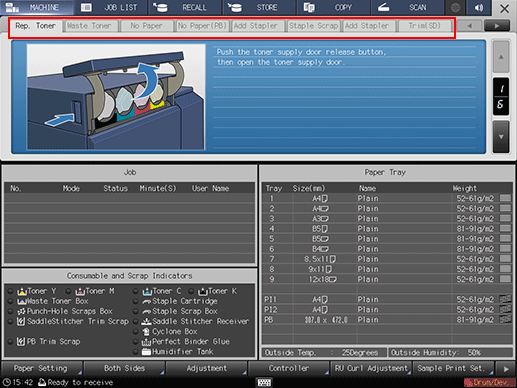
Task: Open RU Curl Adjustment
Action: point(371,368)
